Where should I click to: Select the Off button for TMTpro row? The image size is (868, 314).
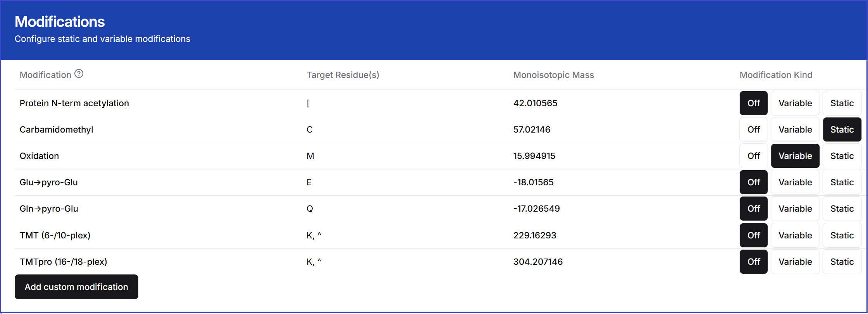[753, 262]
